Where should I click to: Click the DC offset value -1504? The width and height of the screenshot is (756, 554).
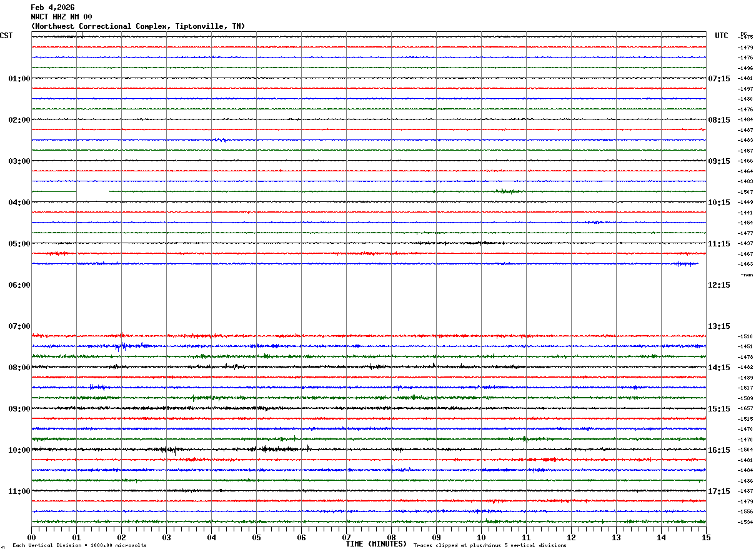coord(745,450)
